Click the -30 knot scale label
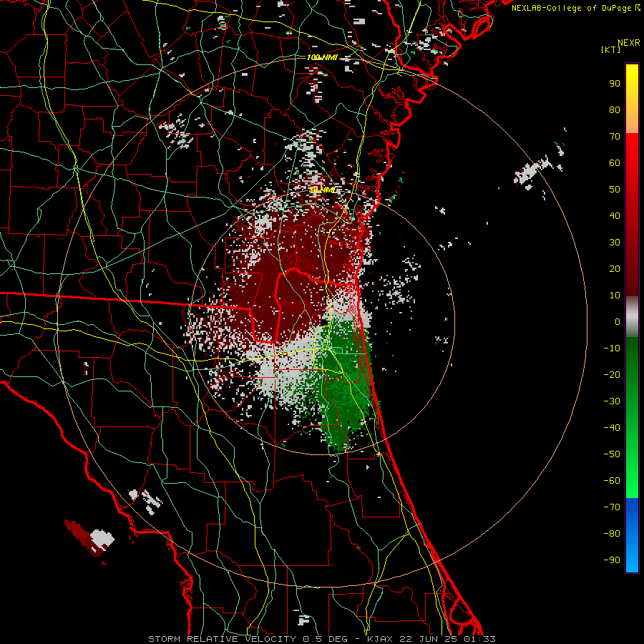This screenshot has width=644, height=644. click(612, 401)
